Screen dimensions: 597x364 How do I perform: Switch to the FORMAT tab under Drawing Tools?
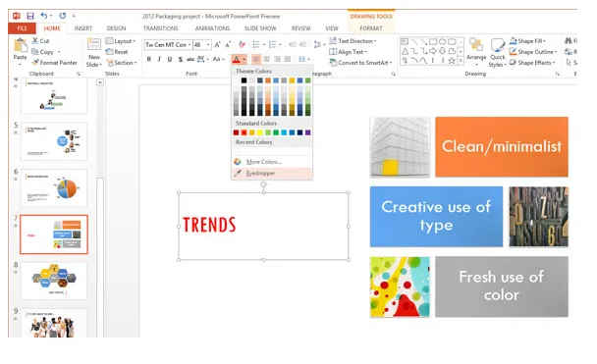pos(371,28)
